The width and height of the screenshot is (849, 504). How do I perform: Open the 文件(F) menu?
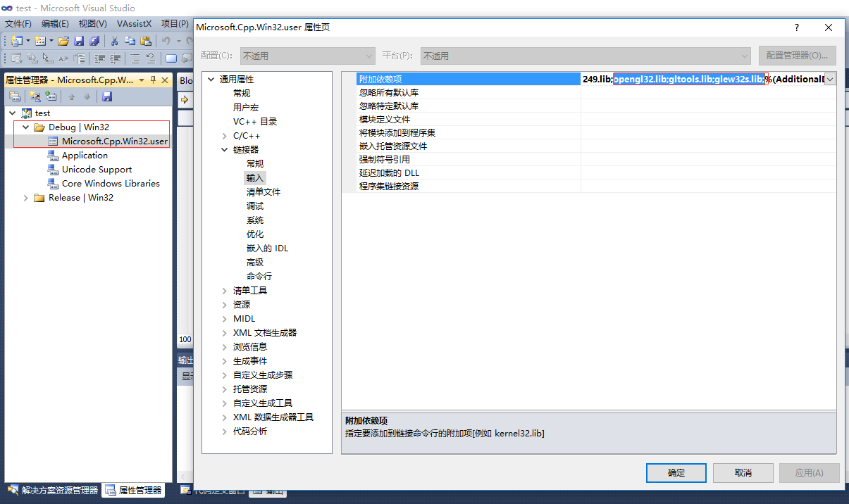pyautogui.click(x=18, y=23)
